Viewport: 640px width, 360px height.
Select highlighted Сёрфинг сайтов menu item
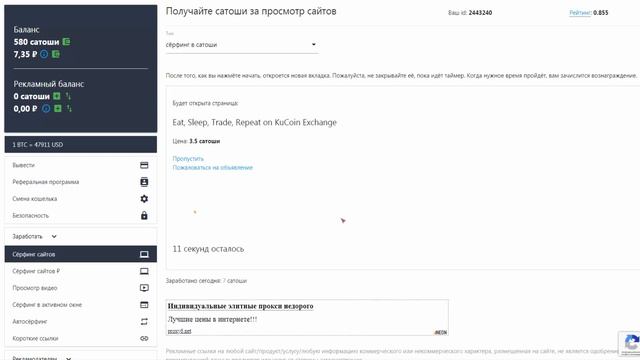tap(80, 254)
